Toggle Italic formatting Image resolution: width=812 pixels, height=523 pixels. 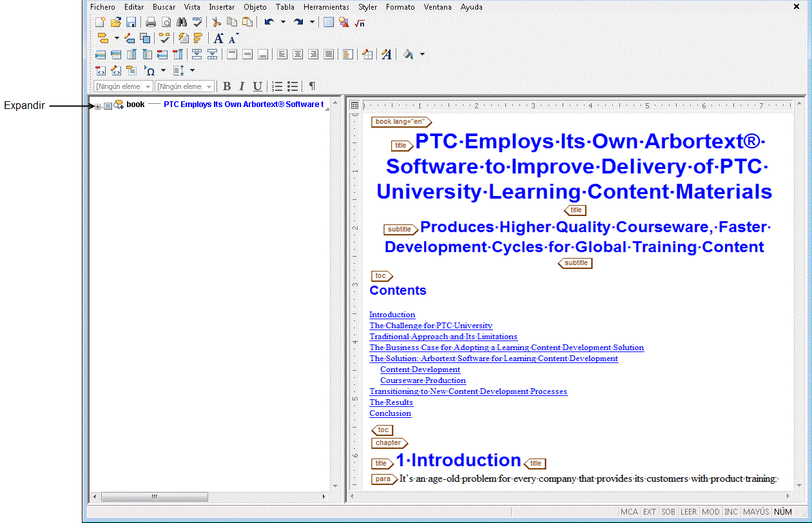pyautogui.click(x=242, y=86)
